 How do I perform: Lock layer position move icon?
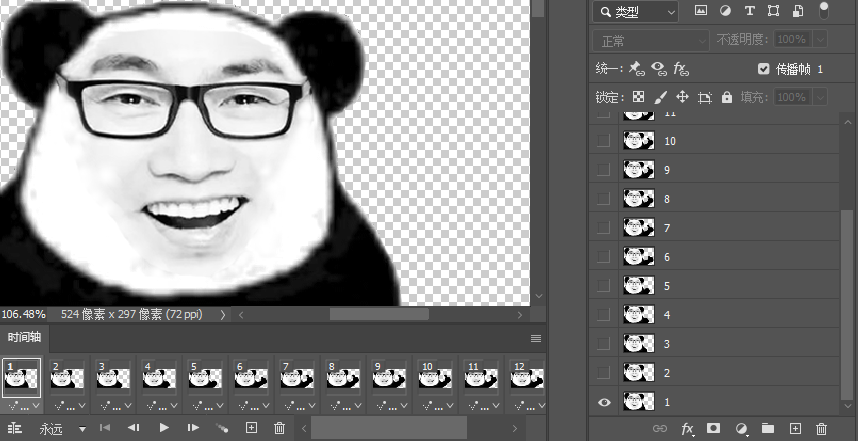[x=682, y=97]
